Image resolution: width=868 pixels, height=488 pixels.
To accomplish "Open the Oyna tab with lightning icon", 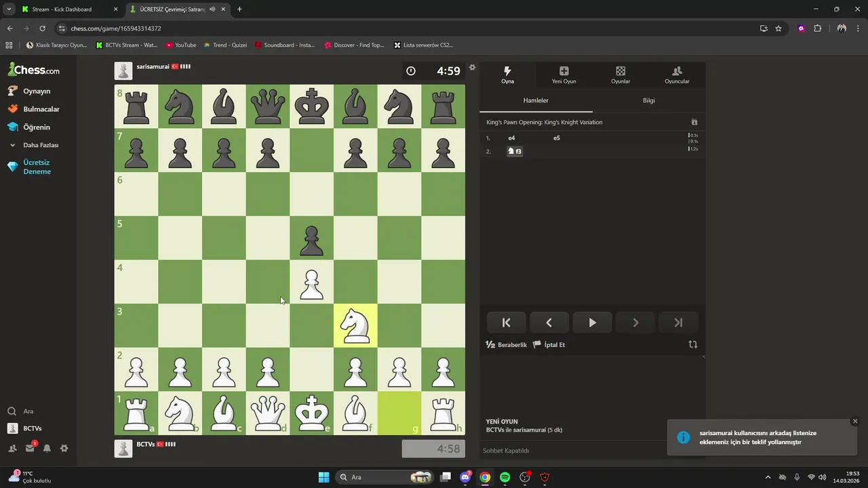I will (507, 75).
